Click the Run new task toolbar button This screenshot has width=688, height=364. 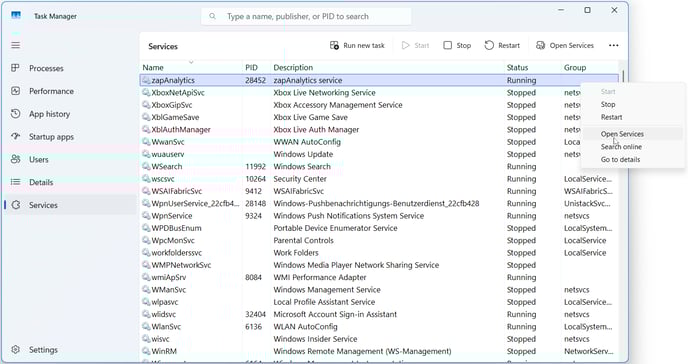[x=357, y=46]
